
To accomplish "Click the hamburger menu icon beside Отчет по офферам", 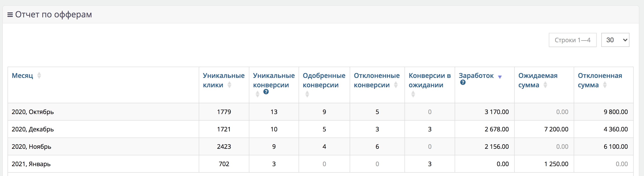I will pyautogui.click(x=10, y=15).
